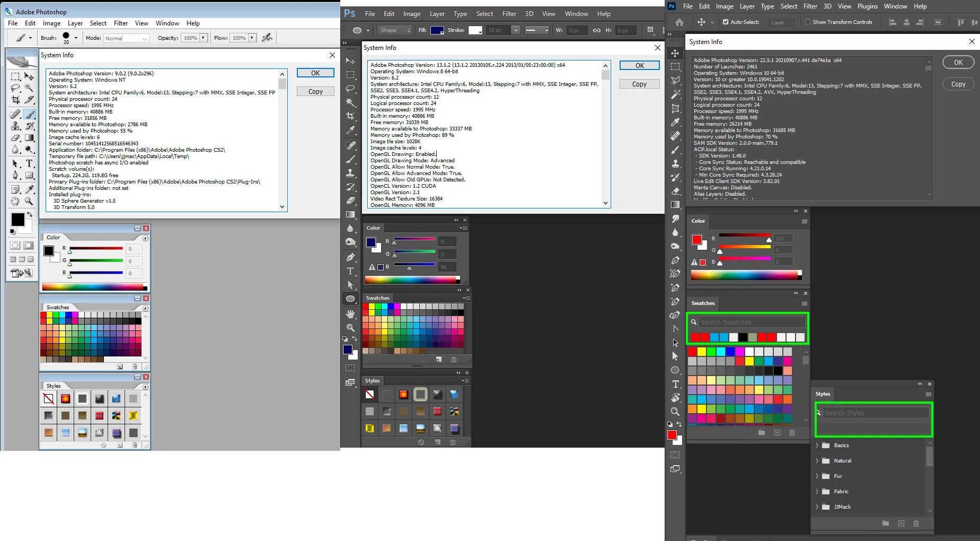Select Magic Wand tool in left CS2 toolbox
980x541 pixels.
pos(29,88)
